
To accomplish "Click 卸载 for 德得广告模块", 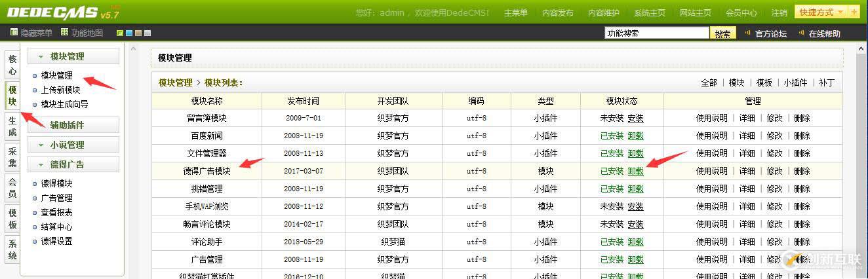I will coord(635,172).
